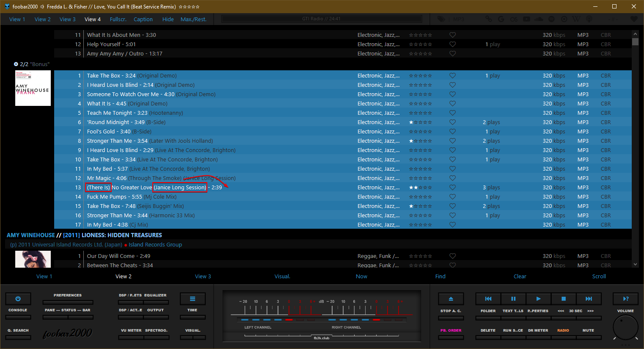Go to the previous track icon
The image size is (644, 349).
point(488,299)
